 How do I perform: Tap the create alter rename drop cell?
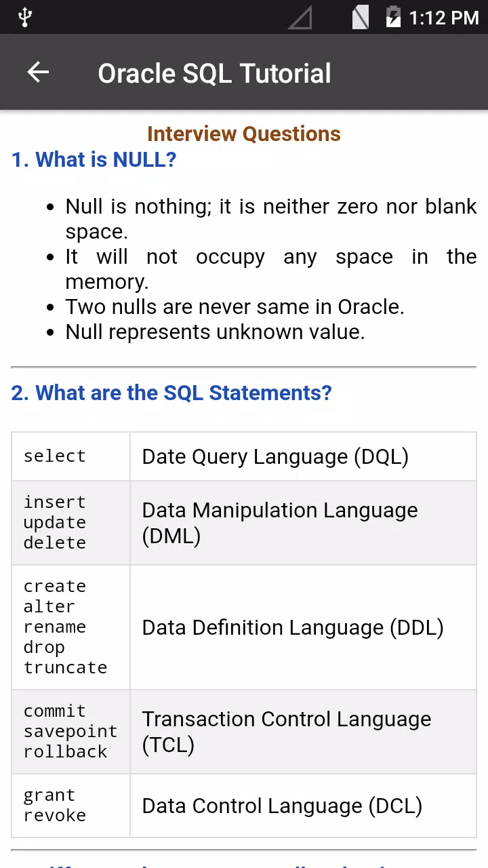tap(70, 627)
